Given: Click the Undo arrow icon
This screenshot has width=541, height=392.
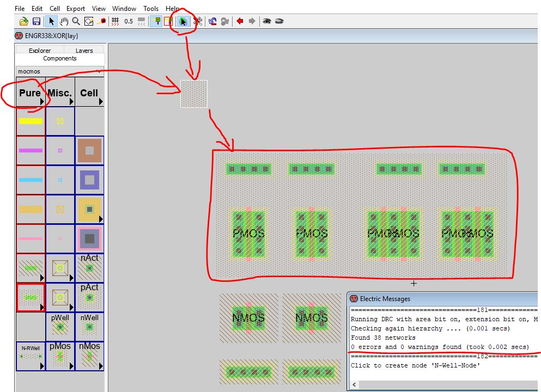Looking at the screenshot, I should click(212, 21).
